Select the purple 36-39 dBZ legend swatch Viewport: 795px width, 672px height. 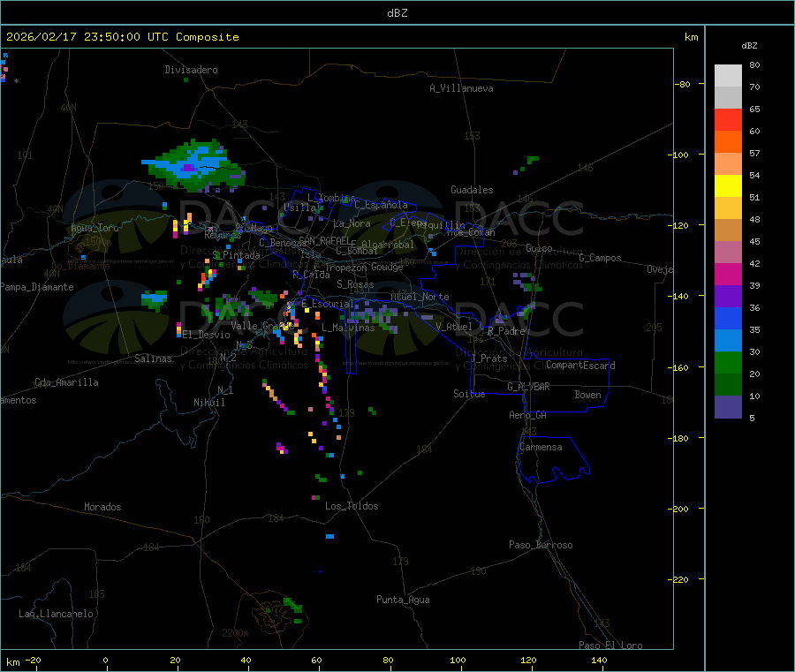click(728, 297)
